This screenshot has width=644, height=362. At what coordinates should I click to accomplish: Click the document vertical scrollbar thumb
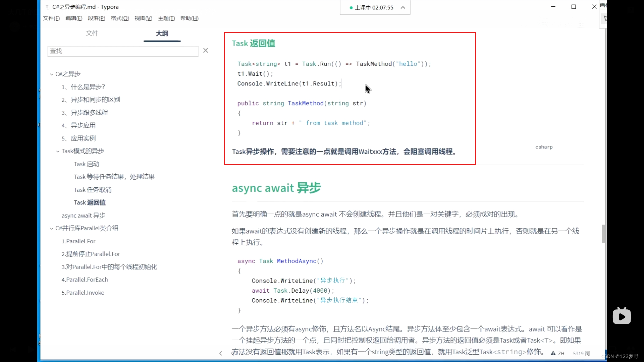tap(603, 234)
